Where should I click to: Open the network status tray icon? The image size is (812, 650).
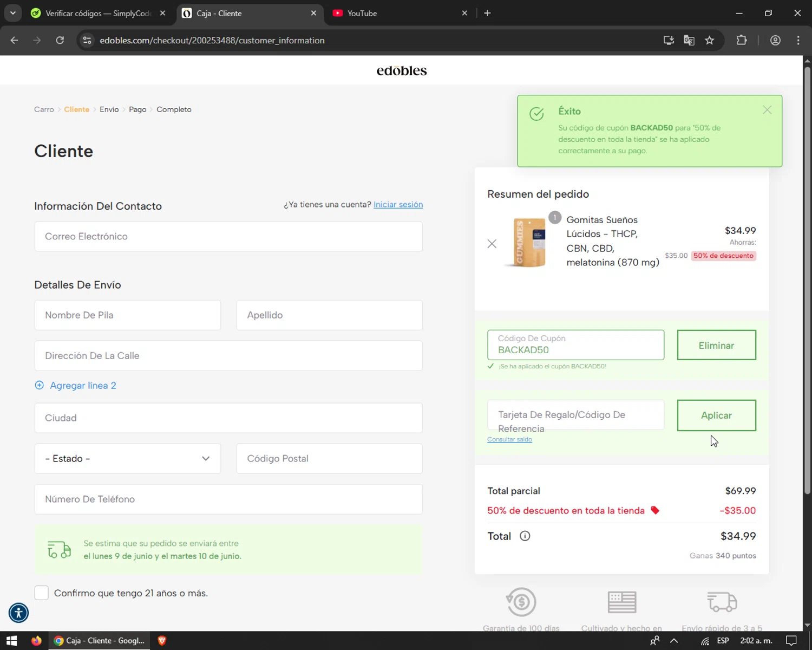[x=705, y=641]
